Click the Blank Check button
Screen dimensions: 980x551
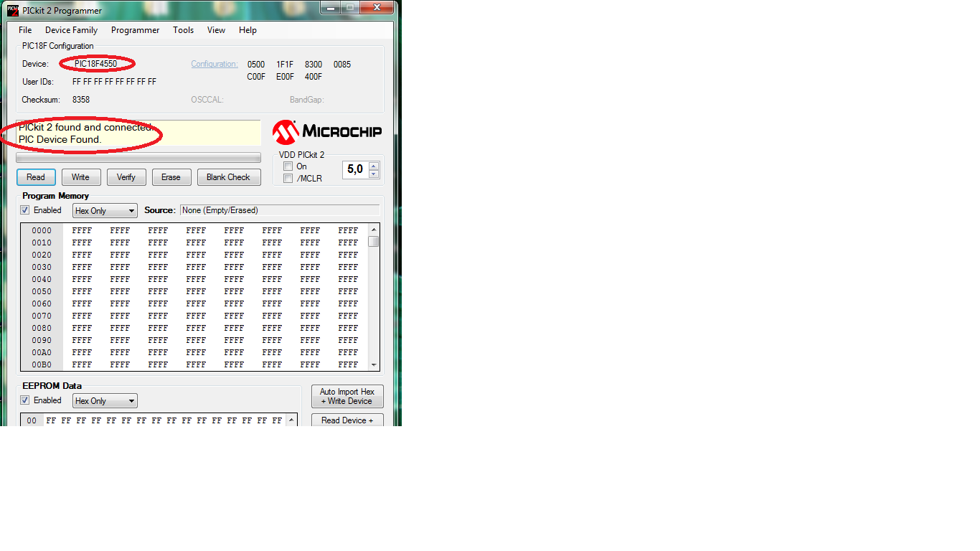[x=228, y=177]
